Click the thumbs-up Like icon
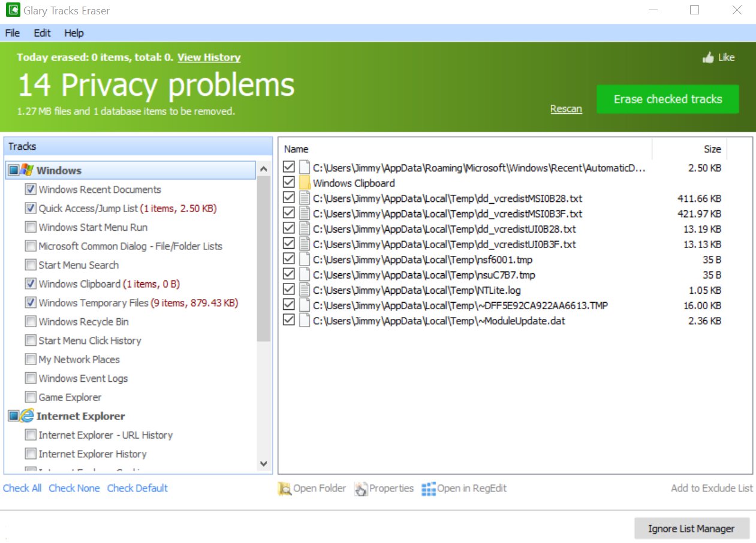756x543 pixels. click(708, 58)
